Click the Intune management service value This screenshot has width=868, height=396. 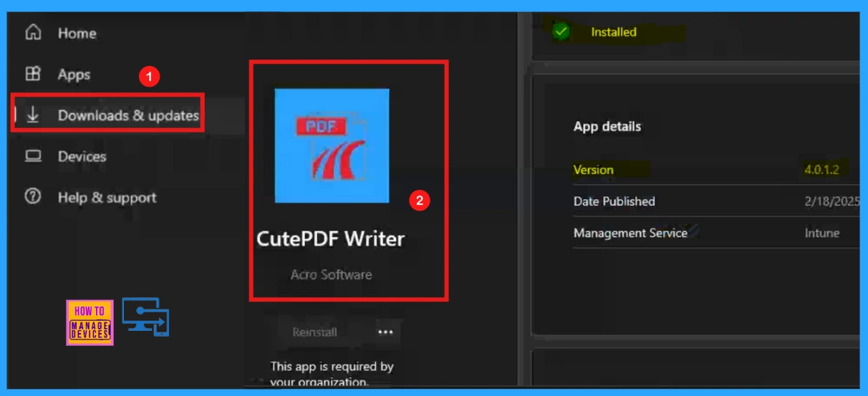(822, 233)
